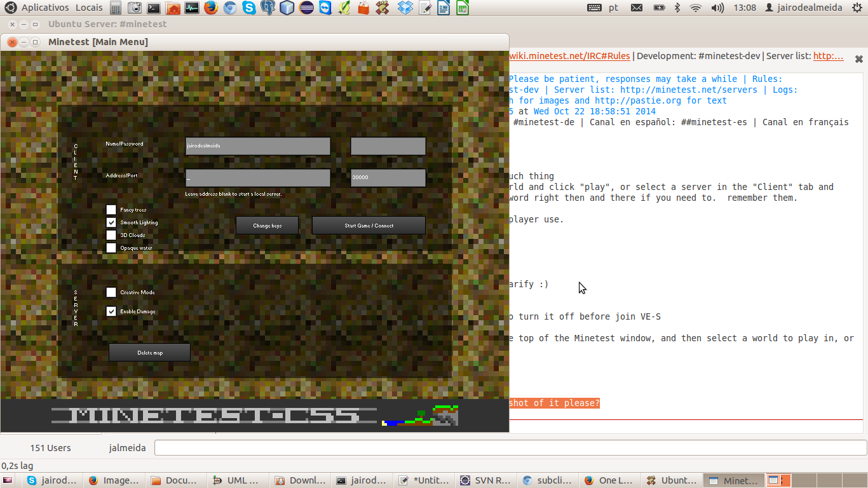Open Skype from the top panel
868x488 pixels.
click(249, 8)
